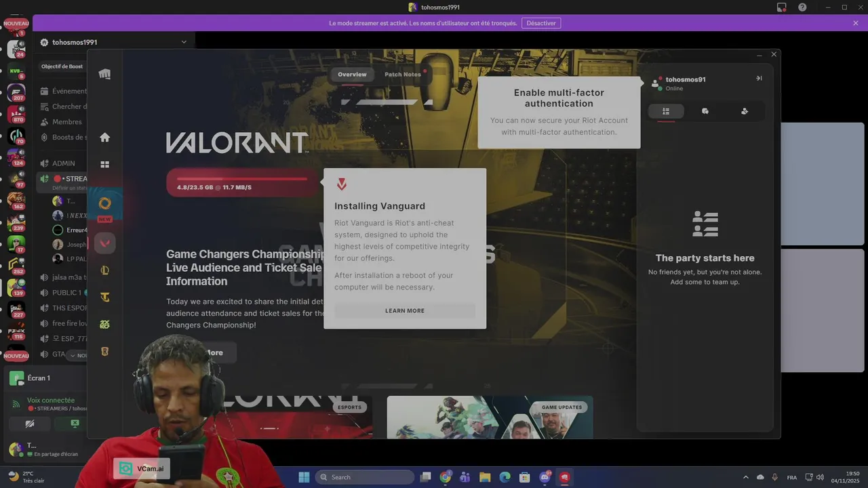The width and height of the screenshot is (868, 488).
Task: Open the Windows Start menu
Action: (x=304, y=477)
